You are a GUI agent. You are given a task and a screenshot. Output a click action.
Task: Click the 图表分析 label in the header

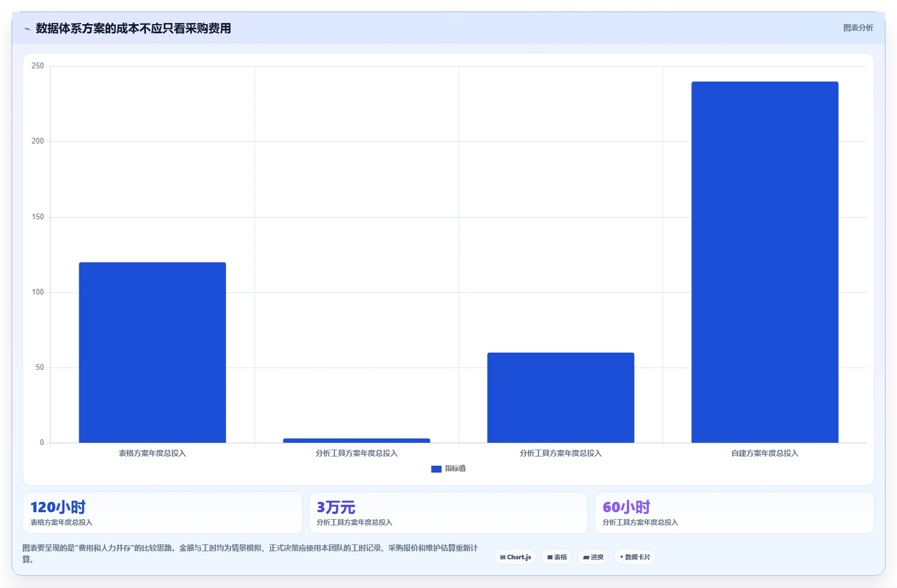point(858,28)
